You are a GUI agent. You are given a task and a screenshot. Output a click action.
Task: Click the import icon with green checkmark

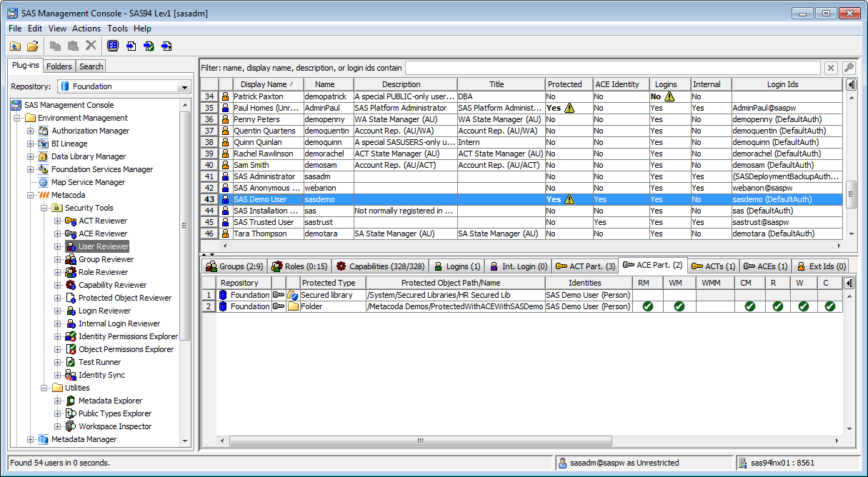coord(149,46)
